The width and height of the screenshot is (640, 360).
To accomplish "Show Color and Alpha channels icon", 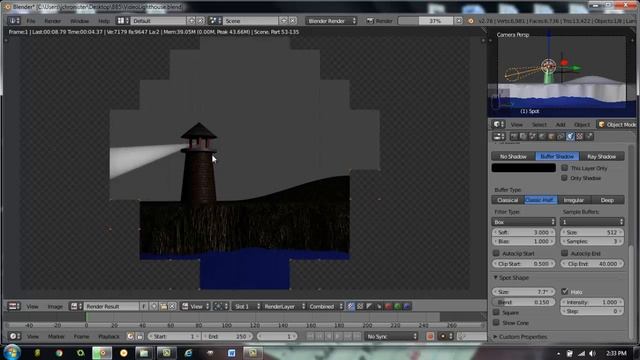I will pyautogui.click(x=360, y=306).
